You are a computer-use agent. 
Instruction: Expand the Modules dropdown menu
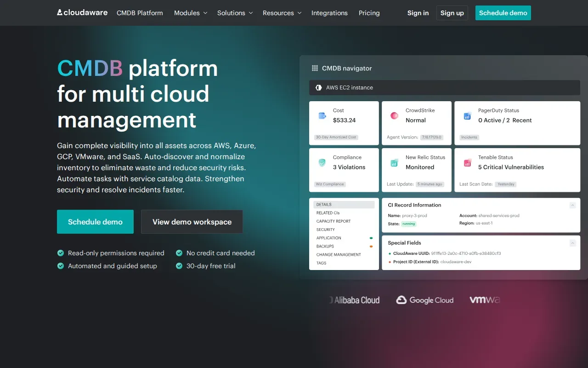tap(191, 13)
